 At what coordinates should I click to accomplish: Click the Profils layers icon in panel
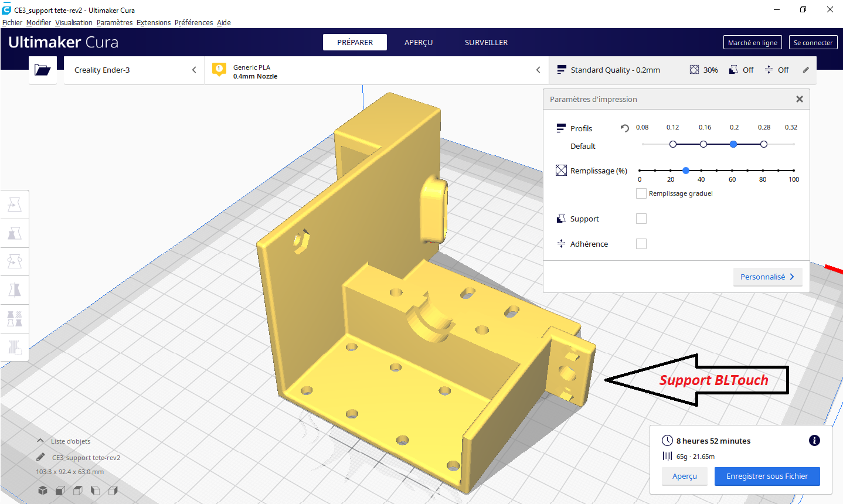pyautogui.click(x=561, y=128)
